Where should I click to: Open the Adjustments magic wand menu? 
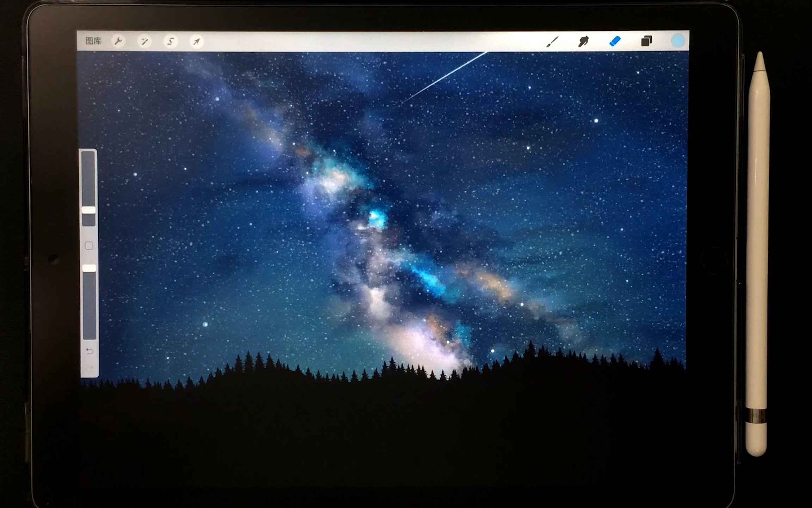[x=144, y=42]
